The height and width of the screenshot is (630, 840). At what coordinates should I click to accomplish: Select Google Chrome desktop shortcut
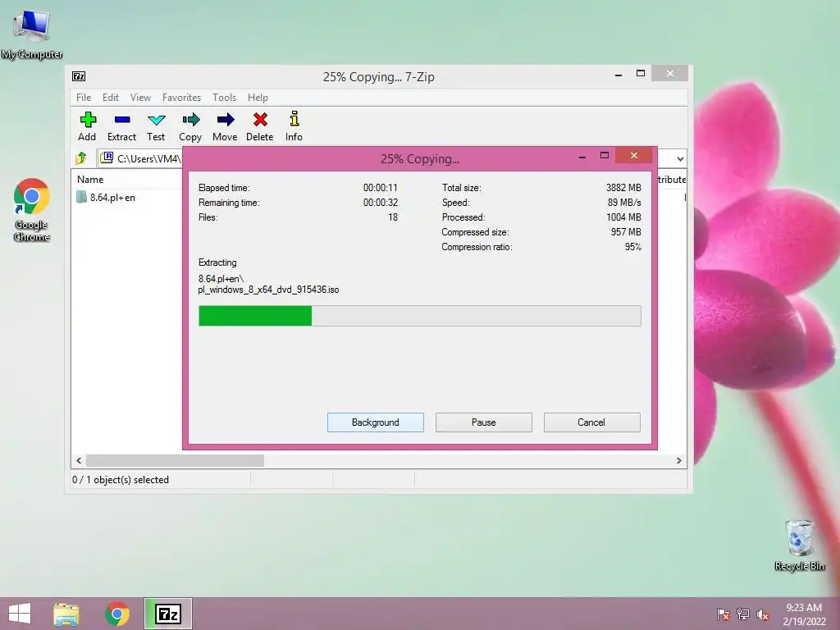pyautogui.click(x=32, y=209)
